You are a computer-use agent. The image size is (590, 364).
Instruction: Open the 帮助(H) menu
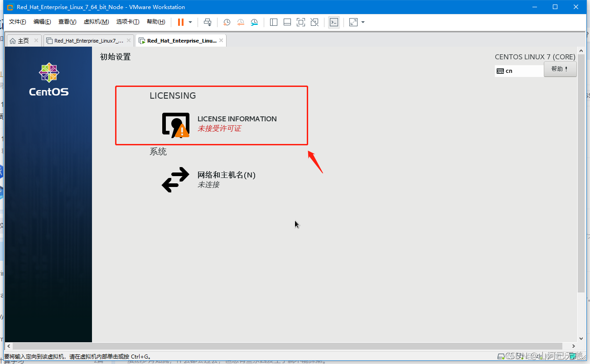[156, 22]
